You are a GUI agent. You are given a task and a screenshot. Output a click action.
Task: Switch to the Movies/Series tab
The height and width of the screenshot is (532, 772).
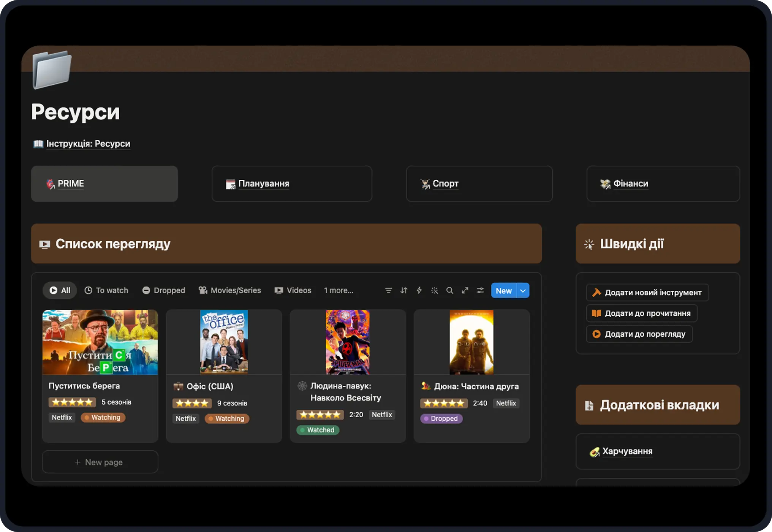coord(230,290)
